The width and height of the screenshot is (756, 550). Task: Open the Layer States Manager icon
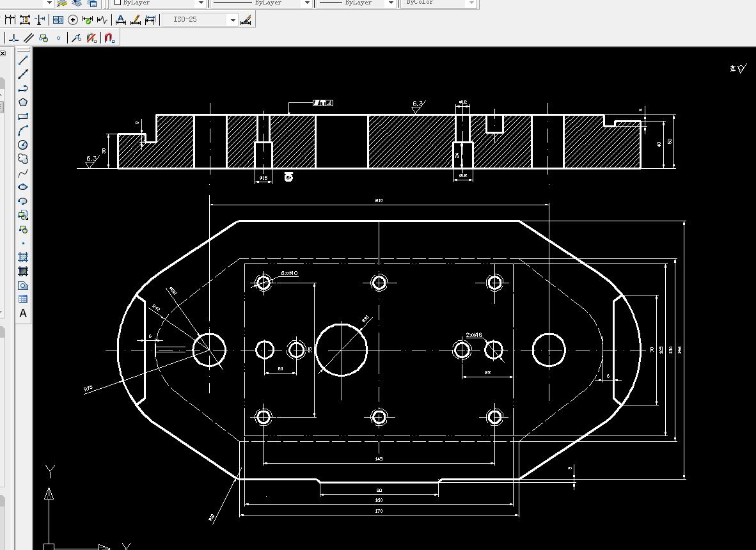[x=91, y=3]
